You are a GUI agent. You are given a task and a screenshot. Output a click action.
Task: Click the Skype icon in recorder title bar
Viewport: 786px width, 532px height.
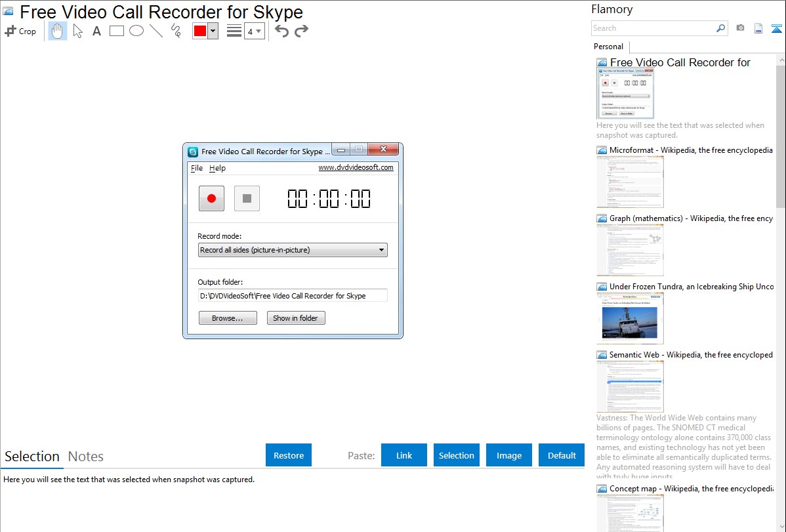click(193, 152)
